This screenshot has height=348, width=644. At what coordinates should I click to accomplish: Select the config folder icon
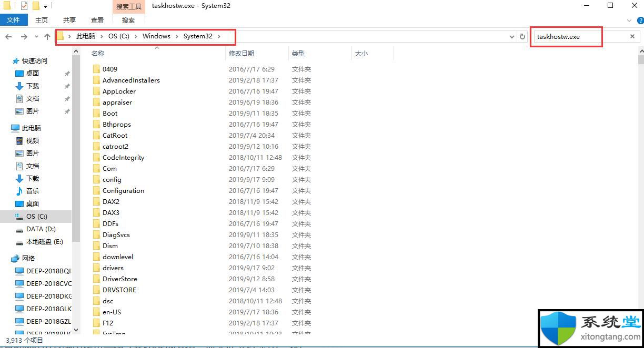pos(96,180)
